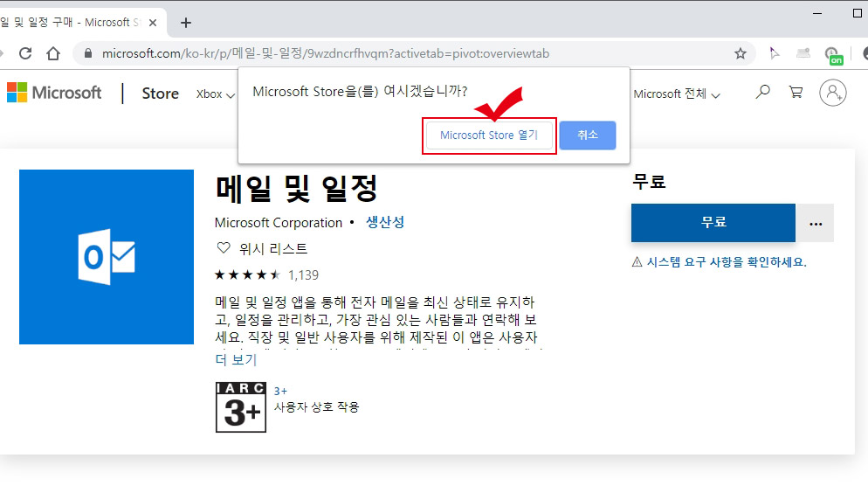Click the Microsoft Store 열기 button
Image resolution: width=868 pixels, height=486 pixels.
(x=489, y=135)
